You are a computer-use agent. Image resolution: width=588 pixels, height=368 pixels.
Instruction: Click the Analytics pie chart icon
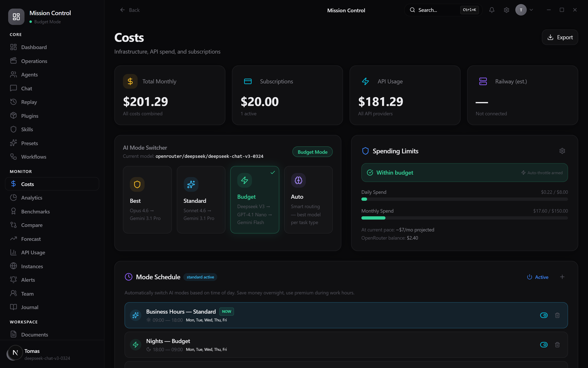(14, 198)
